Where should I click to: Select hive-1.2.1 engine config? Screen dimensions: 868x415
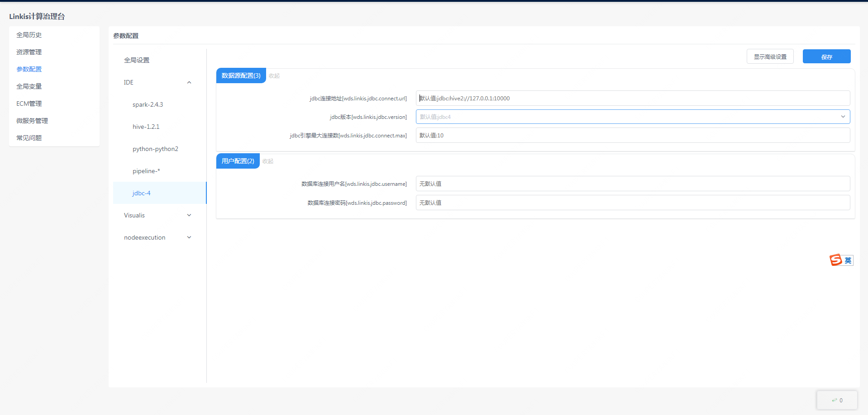click(x=146, y=127)
